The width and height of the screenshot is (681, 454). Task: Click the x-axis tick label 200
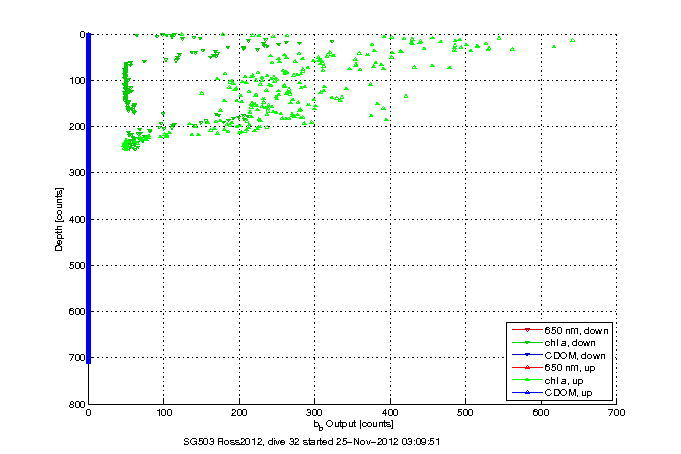coord(239,413)
